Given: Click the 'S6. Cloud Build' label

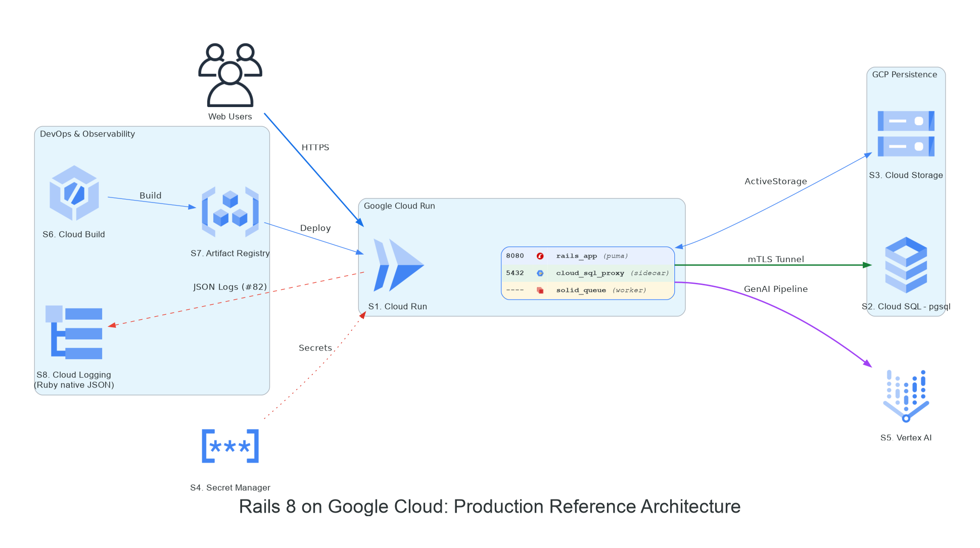Looking at the screenshot, I should [x=74, y=234].
